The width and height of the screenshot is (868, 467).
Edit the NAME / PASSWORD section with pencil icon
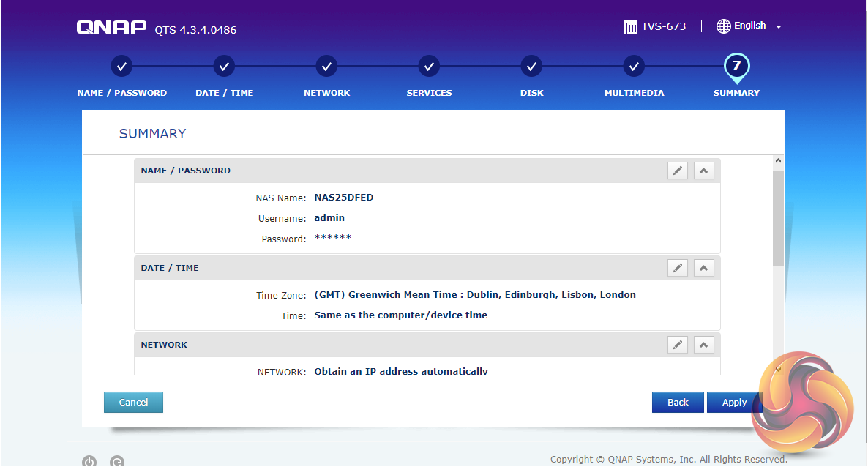click(678, 171)
